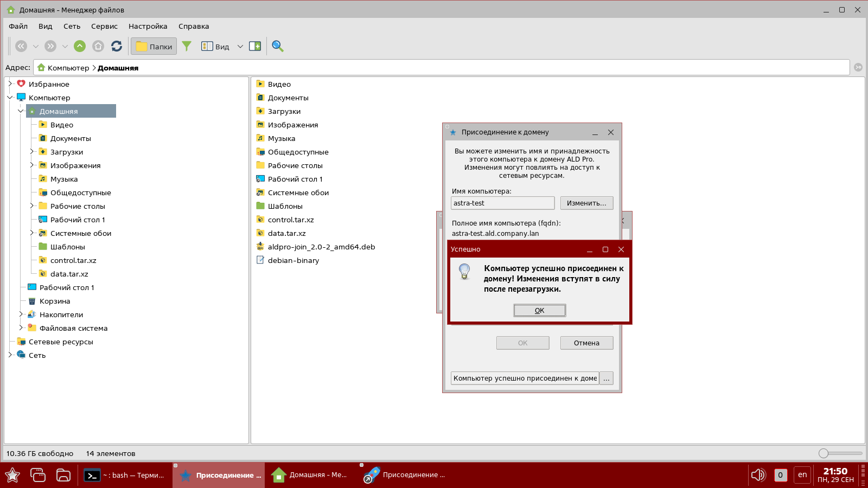This screenshot has width=868, height=488.
Task: Click the Home folder toolbar icon
Action: [x=98, y=46]
